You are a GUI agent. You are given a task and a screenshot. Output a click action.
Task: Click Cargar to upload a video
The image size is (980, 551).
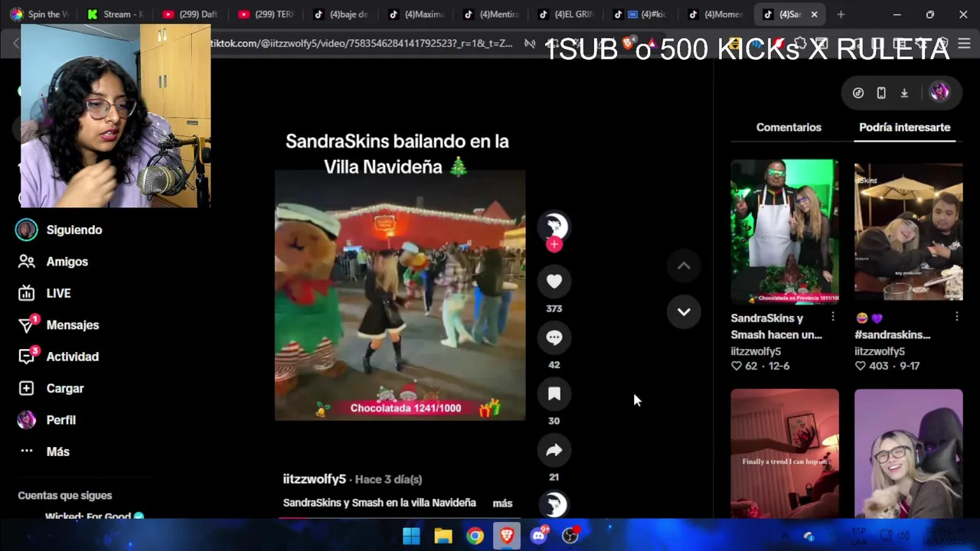point(51,388)
